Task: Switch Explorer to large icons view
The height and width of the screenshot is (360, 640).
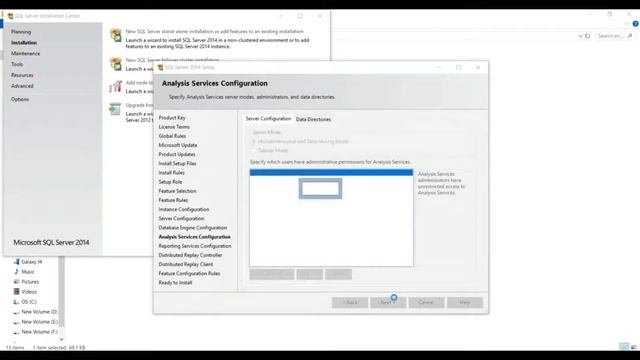Action: [633, 347]
